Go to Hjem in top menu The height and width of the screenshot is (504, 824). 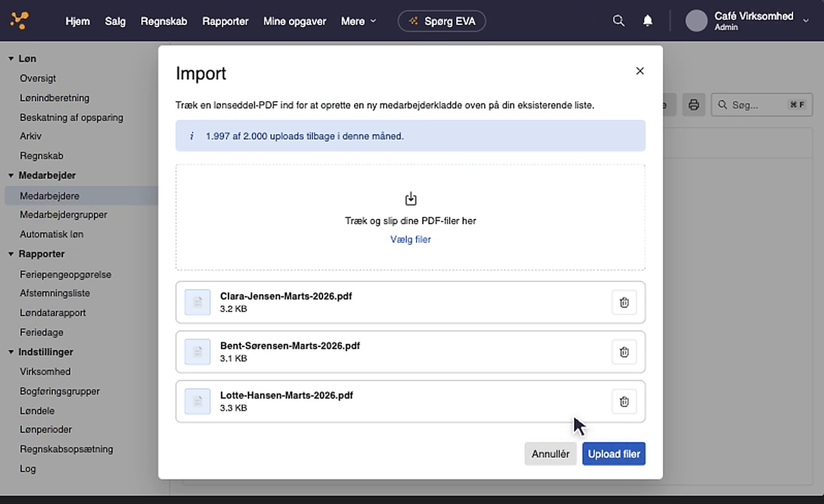pyautogui.click(x=77, y=21)
